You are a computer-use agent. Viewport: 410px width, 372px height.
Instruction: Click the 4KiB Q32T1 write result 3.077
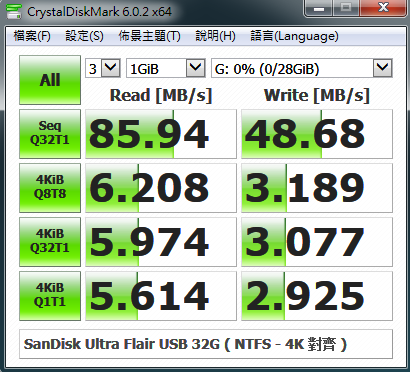[x=317, y=242]
